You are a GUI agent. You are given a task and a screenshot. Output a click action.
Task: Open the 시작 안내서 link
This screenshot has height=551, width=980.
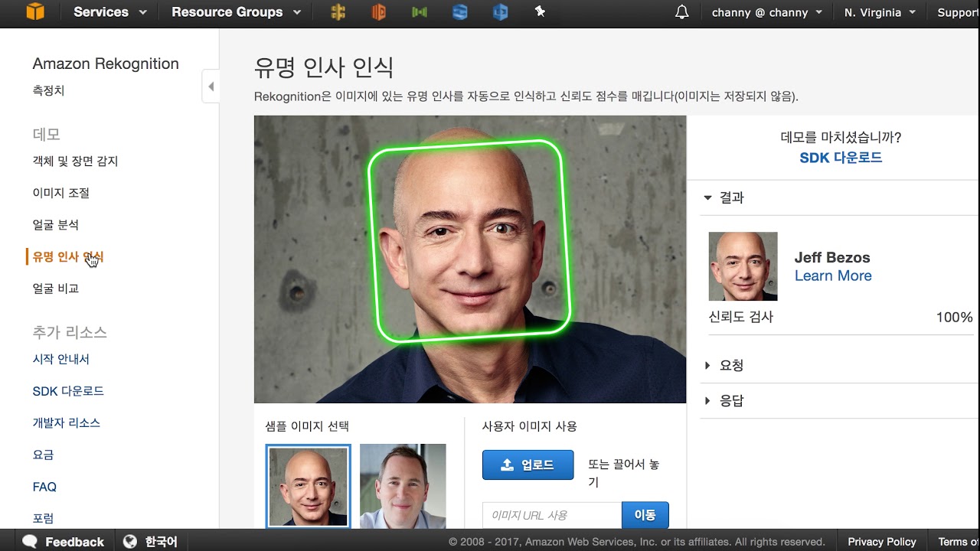60,359
